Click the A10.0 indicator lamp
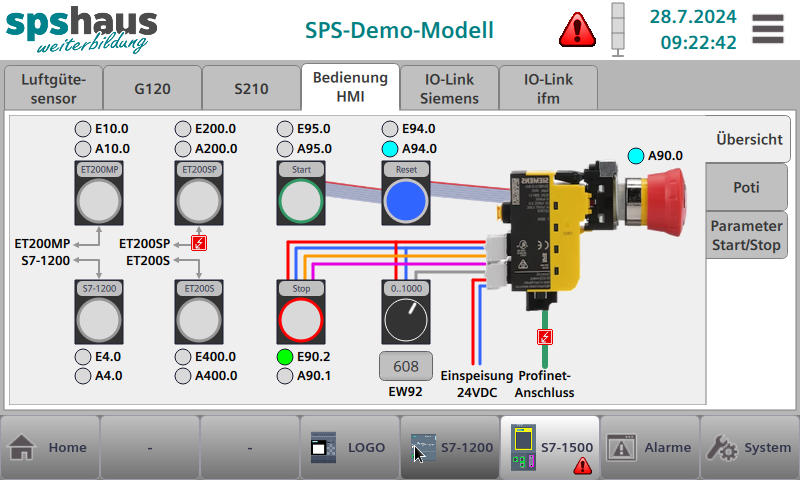800x480 pixels. [x=83, y=149]
